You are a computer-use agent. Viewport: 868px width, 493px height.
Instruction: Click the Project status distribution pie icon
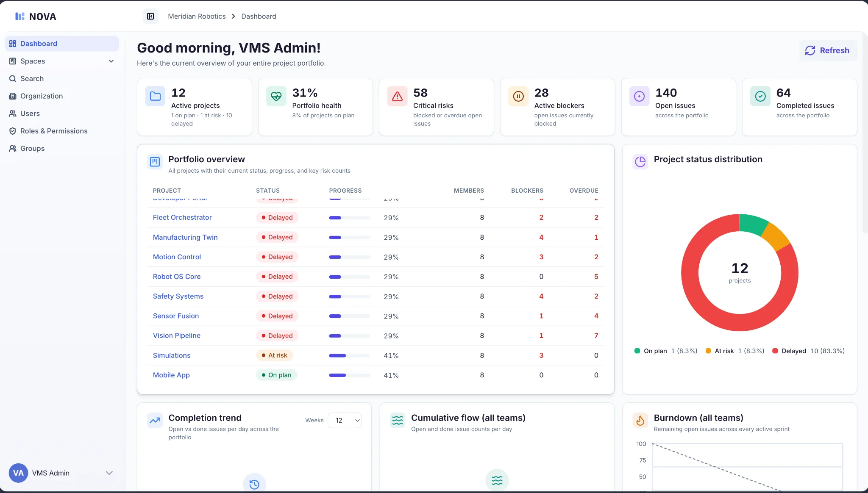pos(640,161)
